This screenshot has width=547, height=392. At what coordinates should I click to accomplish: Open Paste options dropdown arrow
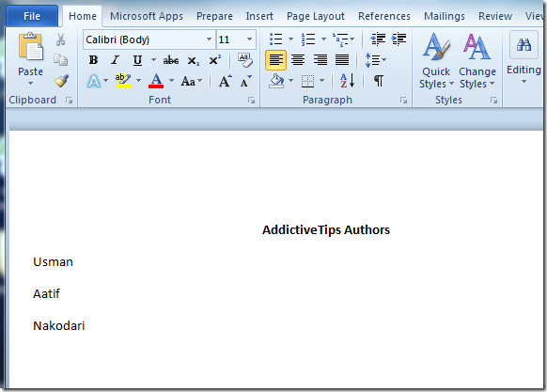[31, 84]
